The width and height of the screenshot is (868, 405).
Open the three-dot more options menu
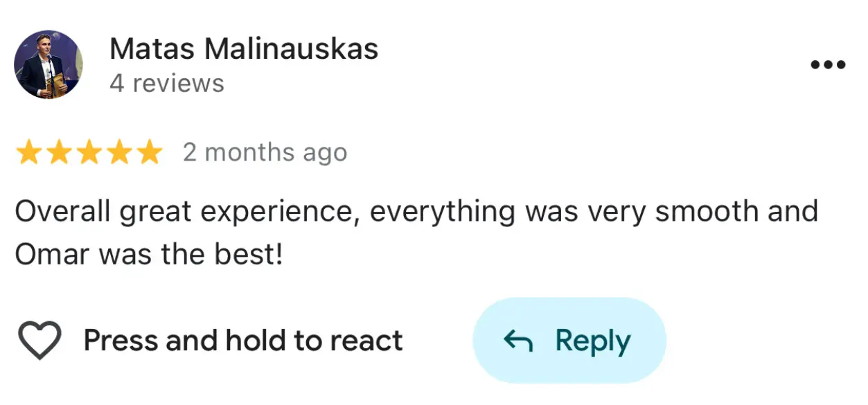pyautogui.click(x=828, y=65)
